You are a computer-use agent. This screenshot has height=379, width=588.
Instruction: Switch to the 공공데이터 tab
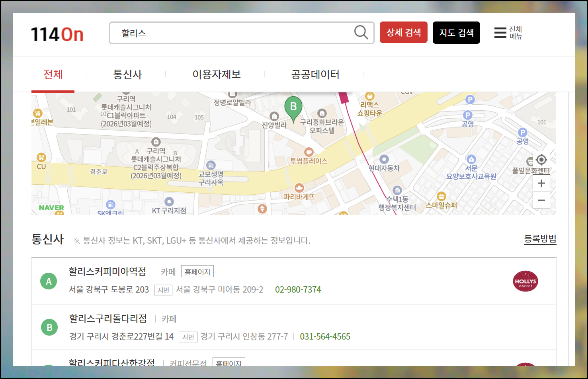pos(315,74)
